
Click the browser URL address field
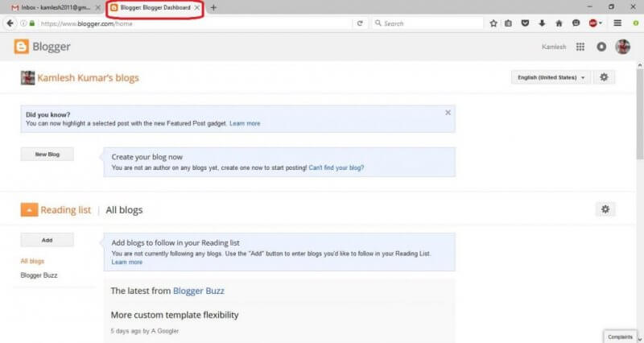[195, 23]
